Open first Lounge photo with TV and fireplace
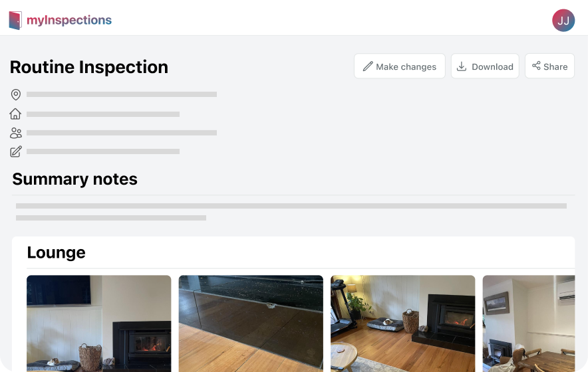Viewport: 588px width, 372px height. [x=99, y=324]
